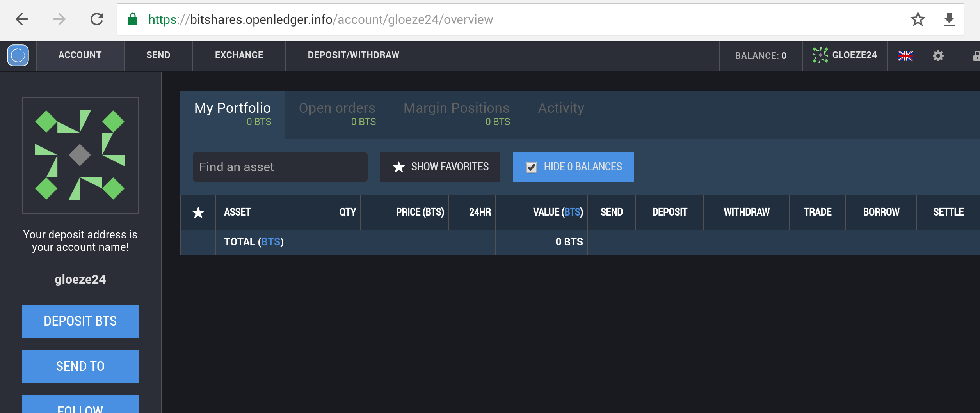
Task: Click the GLOEZE24 account identicon in header
Action: (820, 55)
